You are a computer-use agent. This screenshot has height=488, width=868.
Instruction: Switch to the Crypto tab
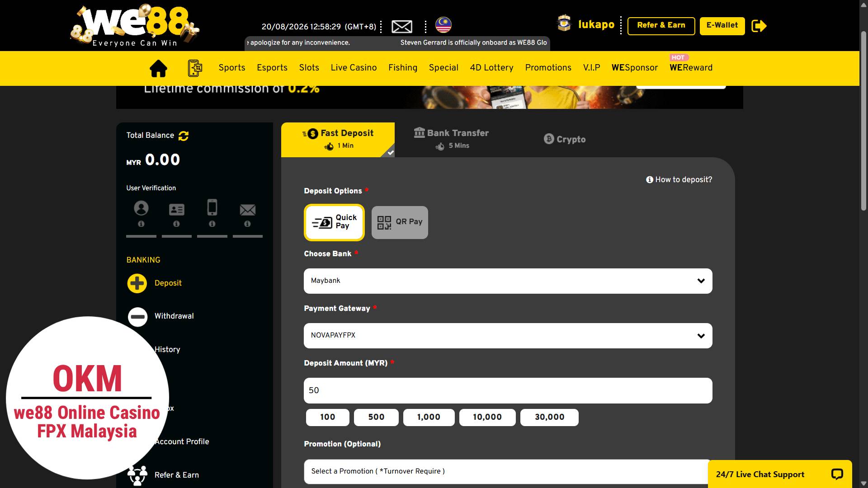click(x=565, y=139)
